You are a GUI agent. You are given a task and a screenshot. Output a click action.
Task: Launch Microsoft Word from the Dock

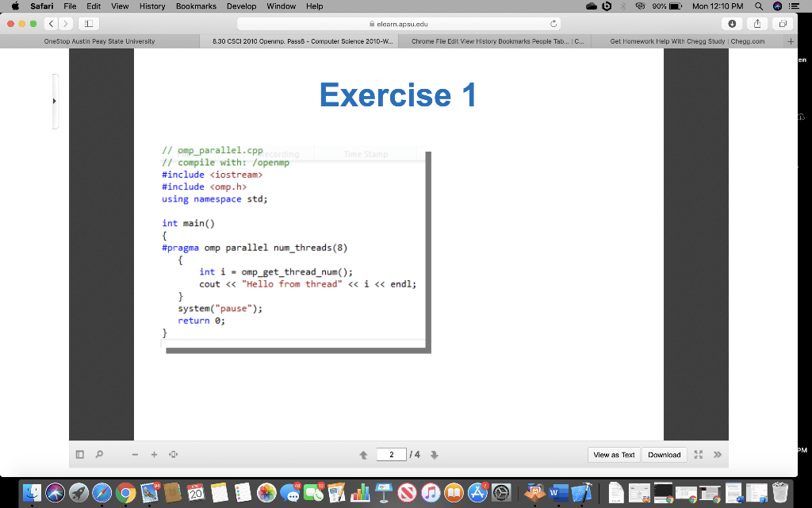557,494
